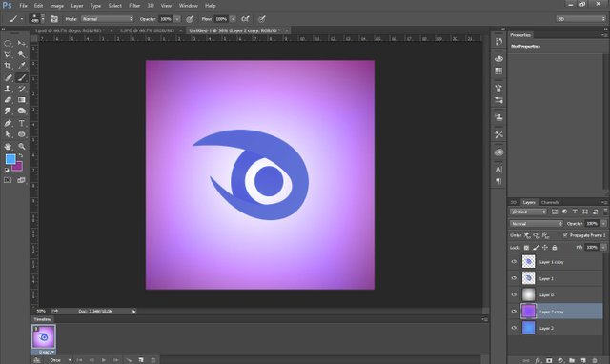
Task: Toggle airbrush mode in options bar
Action: click(x=245, y=19)
